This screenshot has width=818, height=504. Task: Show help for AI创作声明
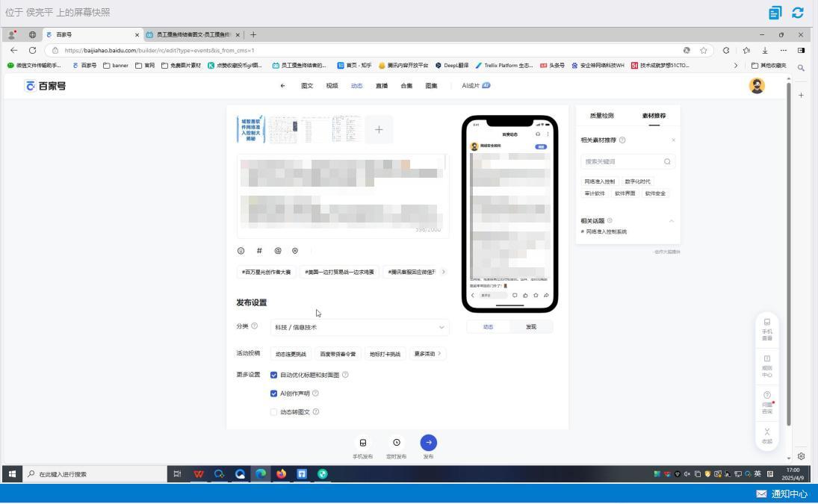(315, 393)
